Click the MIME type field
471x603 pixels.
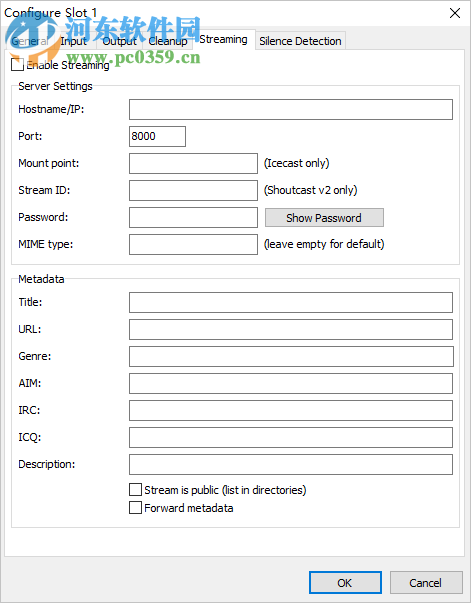[x=193, y=244]
